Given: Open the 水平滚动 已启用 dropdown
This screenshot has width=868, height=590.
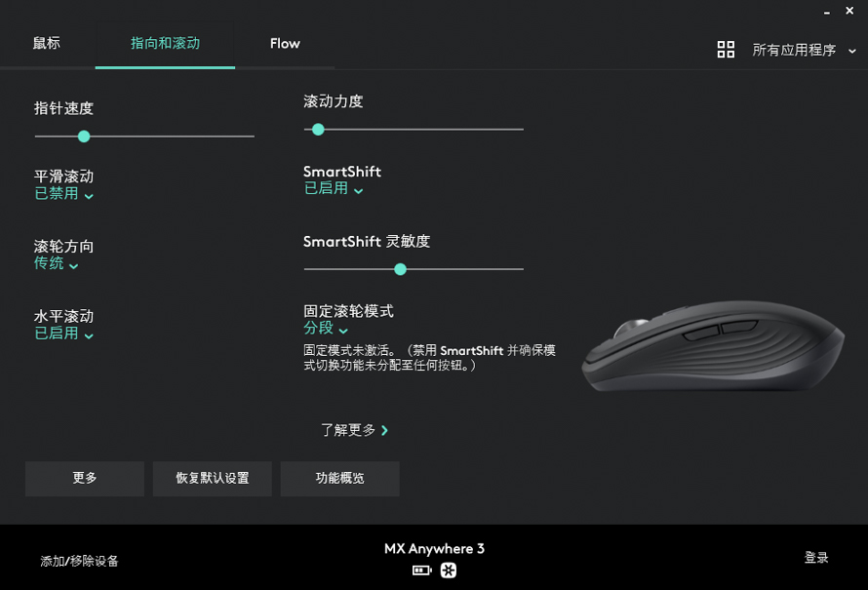Looking at the screenshot, I should 63,334.
